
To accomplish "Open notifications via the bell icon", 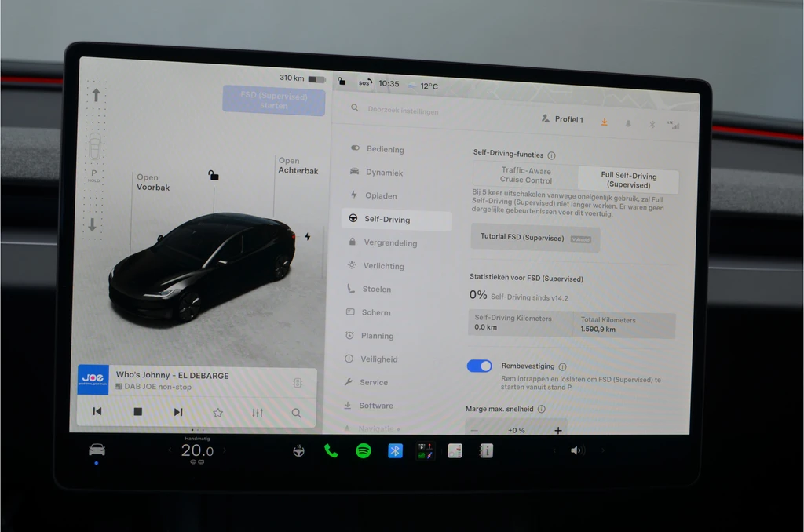I will click(x=628, y=123).
